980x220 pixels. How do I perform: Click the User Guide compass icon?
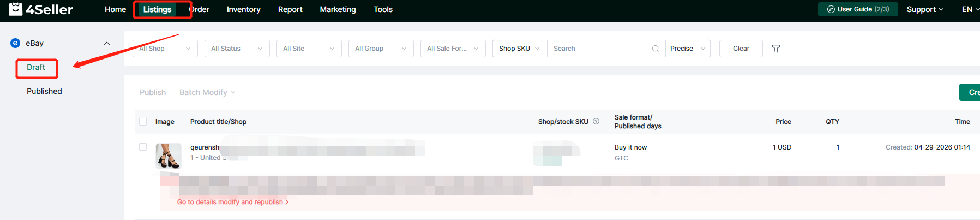click(831, 9)
